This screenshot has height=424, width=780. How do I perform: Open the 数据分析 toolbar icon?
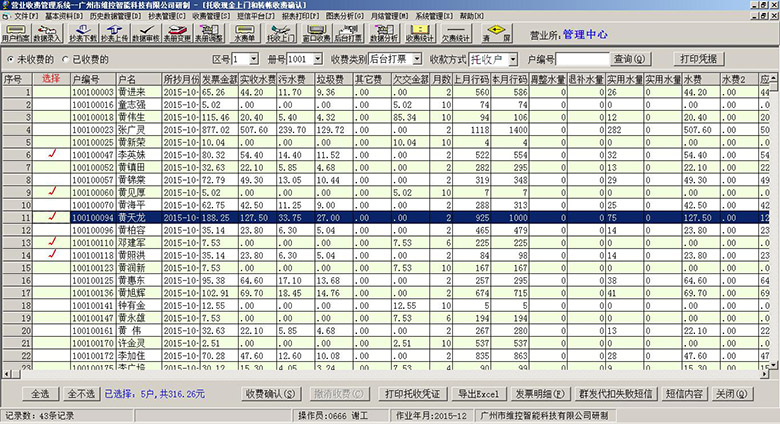pyautogui.click(x=384, y=33)
